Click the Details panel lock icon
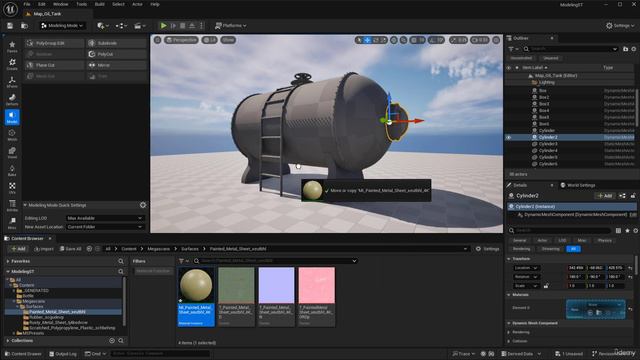Viewport: 640px width, 360px height. pyautogui.click(x=633, y=196)
